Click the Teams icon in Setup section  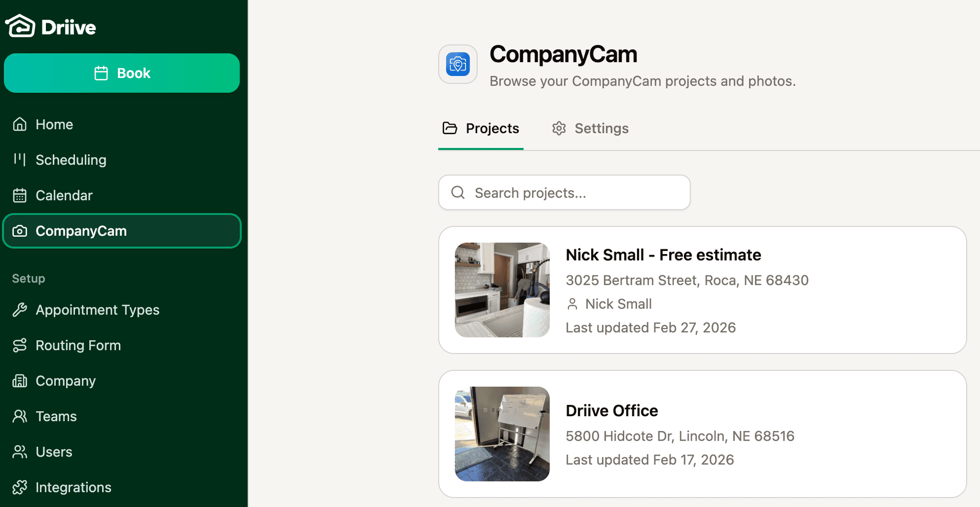coord(20,416)
